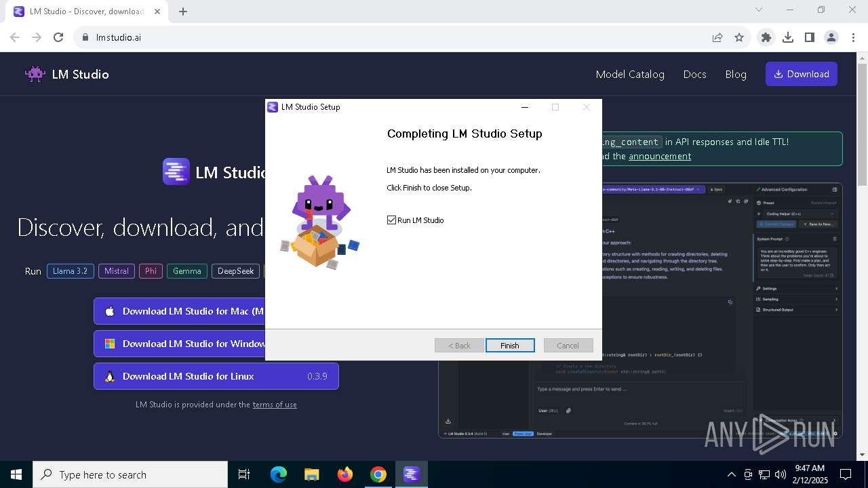The width and height of the screenshot is (868, 488).
Task: Click the Cancel button in Setup
Action: click(568, 346)
